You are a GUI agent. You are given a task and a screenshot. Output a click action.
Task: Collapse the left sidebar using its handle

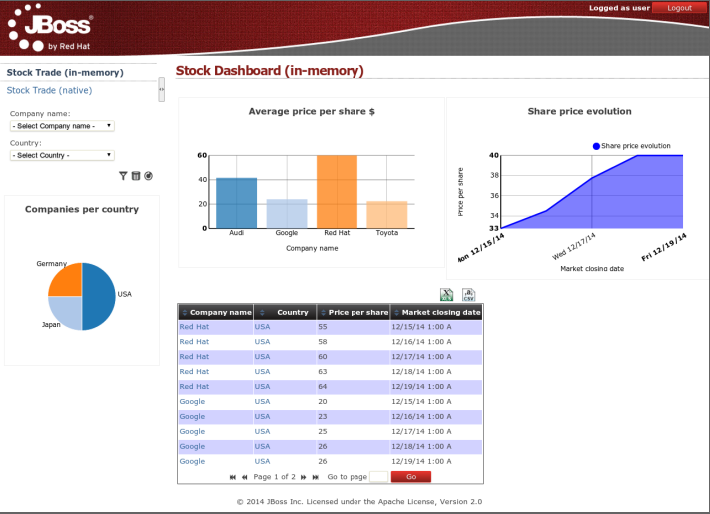point(162,89)
